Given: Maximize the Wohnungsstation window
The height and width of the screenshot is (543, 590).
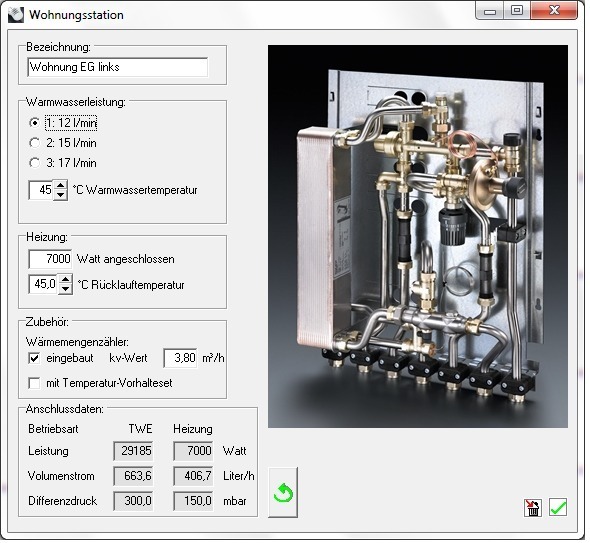Looking at the screenshot, I should pos(517,10).
